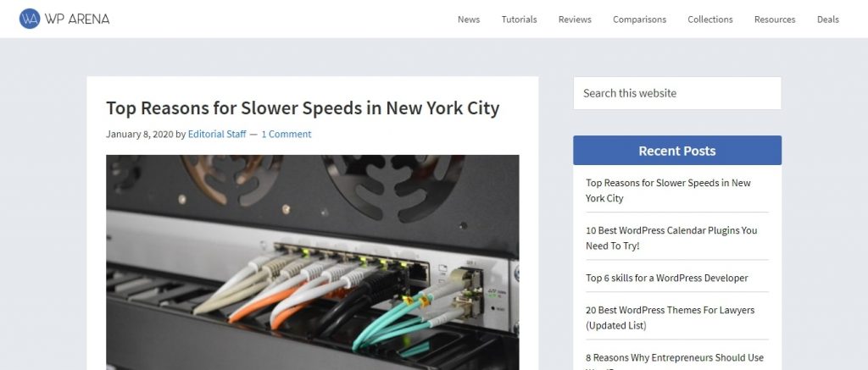Open the Tutorials menu item
The height and width of the screenshot is (370, 868).
(x=519, y=19)
